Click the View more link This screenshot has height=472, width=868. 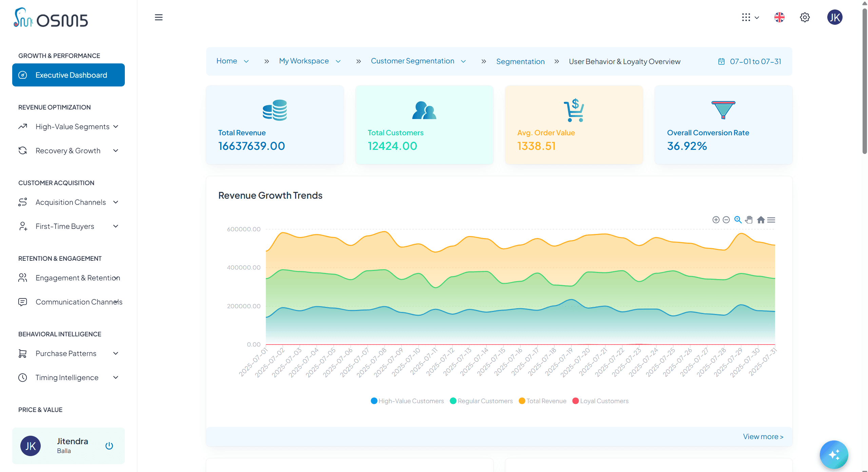(763, 436)
